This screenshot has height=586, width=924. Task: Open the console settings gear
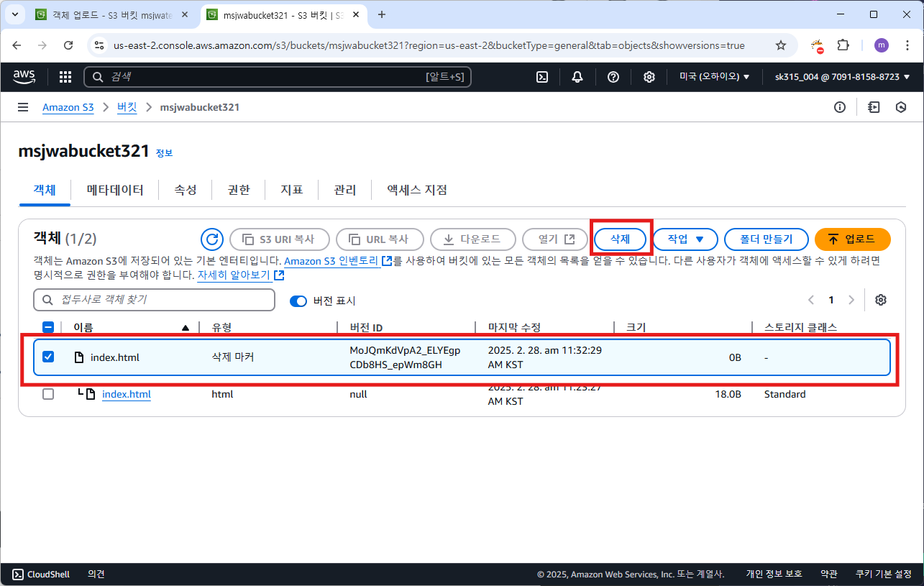coord(649,77)
